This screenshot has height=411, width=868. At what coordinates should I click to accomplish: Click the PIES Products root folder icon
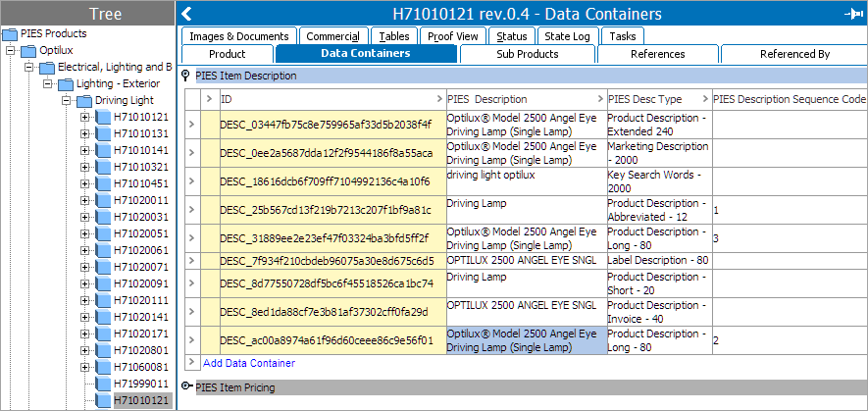[x=10, y=33]
